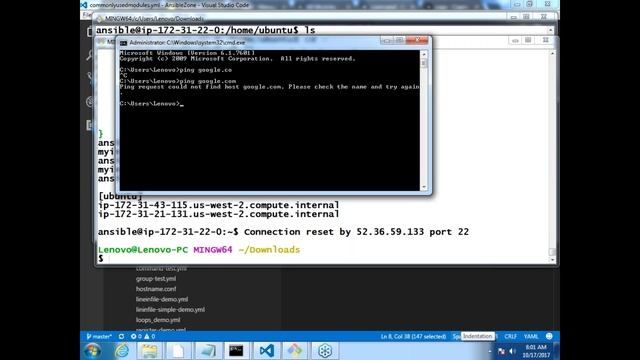The height and width of the screenshot is (360, 640).
Task: Click MINGW64 terminal scrollbar up arrow
Action: click(552, 53)
